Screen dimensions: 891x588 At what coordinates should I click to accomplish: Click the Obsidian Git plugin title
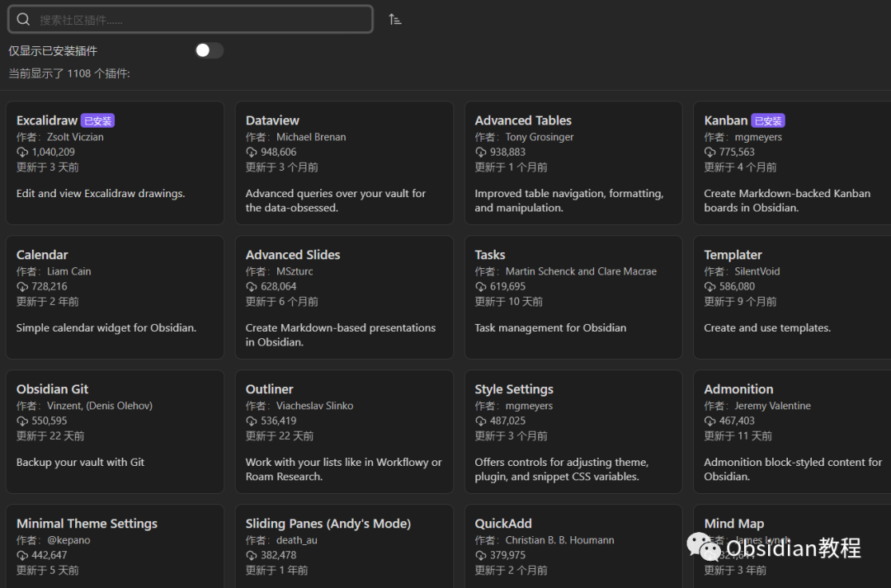coord(52,389)
